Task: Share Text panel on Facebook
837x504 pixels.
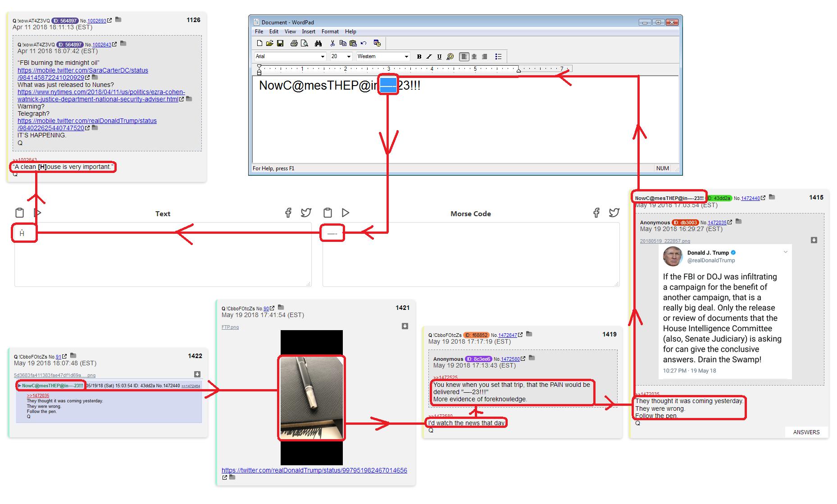Action: pyautogui.click(x=288, y=213)
